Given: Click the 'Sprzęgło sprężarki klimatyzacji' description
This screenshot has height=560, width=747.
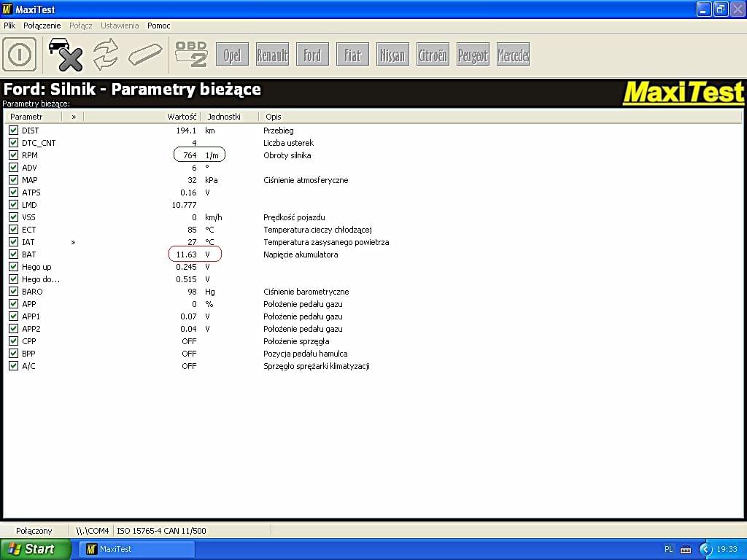Looking at the screenshot, I should coord(317,366).
